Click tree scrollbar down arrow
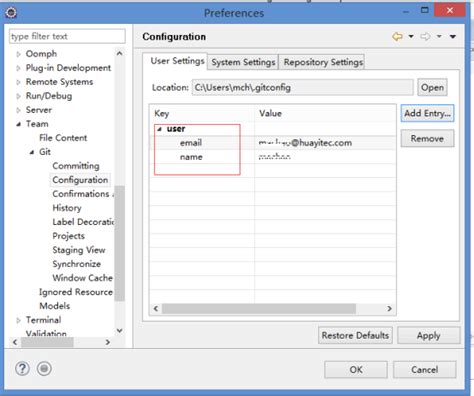The width and height of the screenshot is (474, 396). [x=120, y=331]
